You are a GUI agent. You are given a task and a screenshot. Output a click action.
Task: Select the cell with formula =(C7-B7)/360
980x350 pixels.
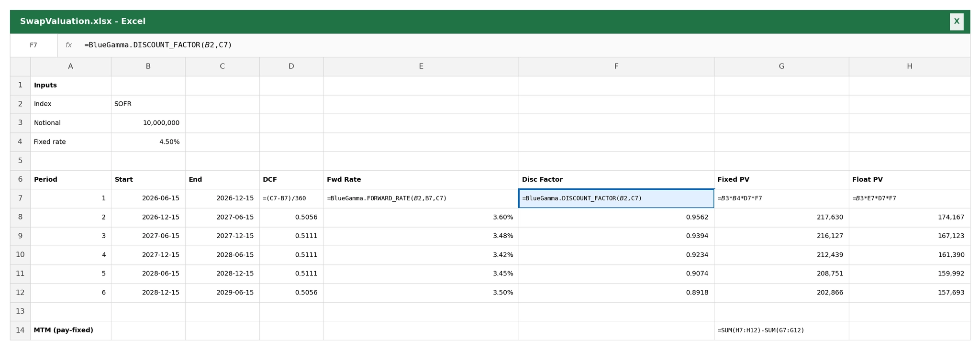pos(291,198)
